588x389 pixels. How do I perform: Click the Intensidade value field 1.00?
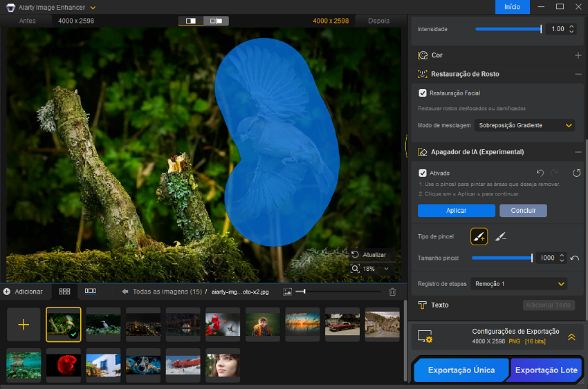[x=558, y=29]
